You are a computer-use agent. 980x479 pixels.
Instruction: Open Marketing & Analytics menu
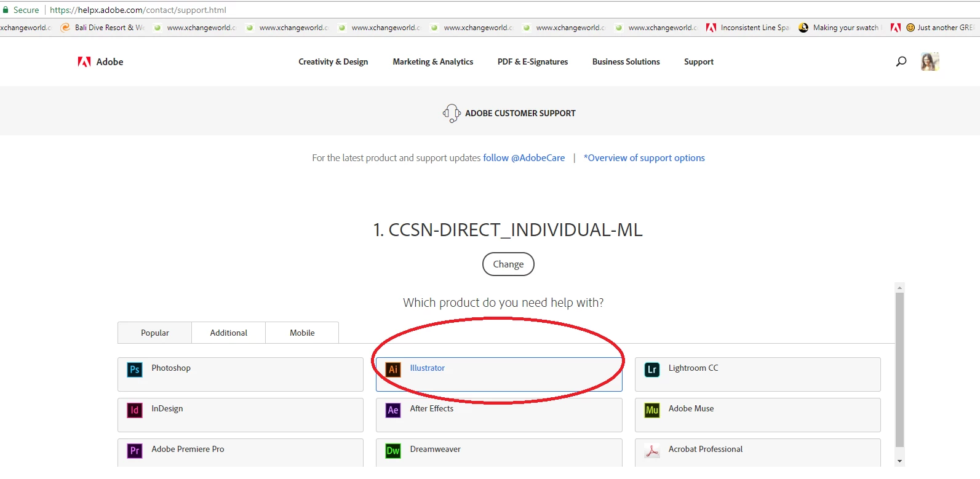tap(433, 61)
